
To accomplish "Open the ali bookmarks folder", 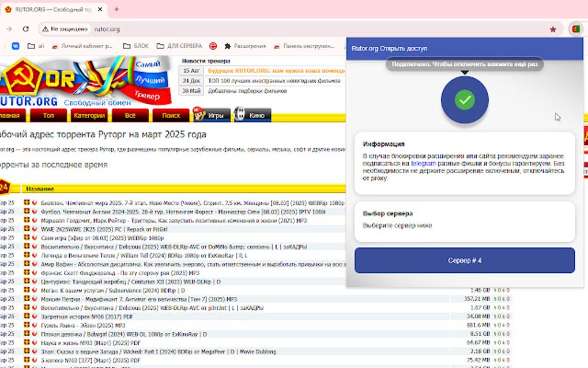I will click(x=37, y=46).
